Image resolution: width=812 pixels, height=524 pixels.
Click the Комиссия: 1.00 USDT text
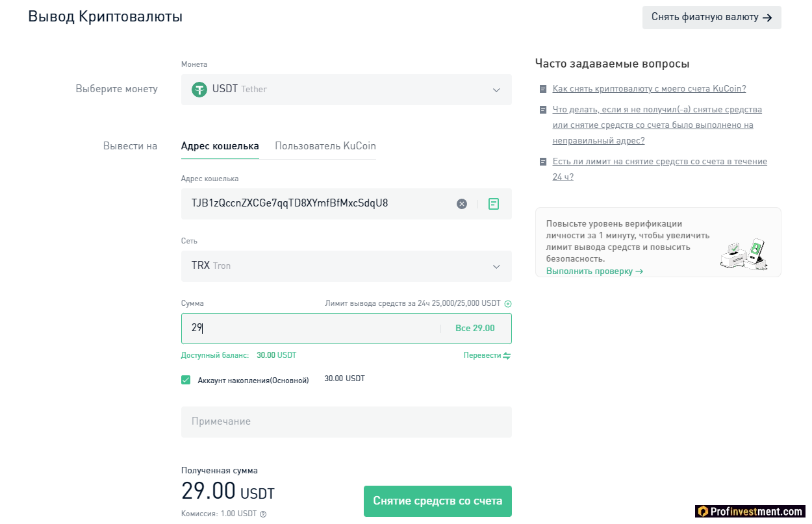219,514
